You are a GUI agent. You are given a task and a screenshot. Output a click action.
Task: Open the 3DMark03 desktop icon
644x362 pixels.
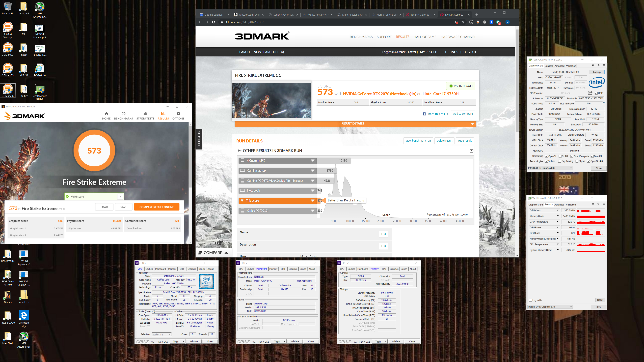click(x=8, y=49)
